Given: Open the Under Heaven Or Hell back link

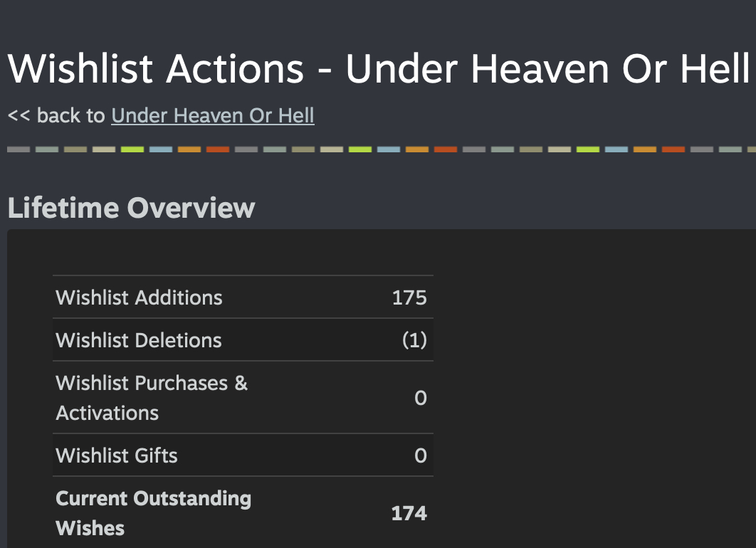Looking at the screenshot, I should tap(212, 115).
